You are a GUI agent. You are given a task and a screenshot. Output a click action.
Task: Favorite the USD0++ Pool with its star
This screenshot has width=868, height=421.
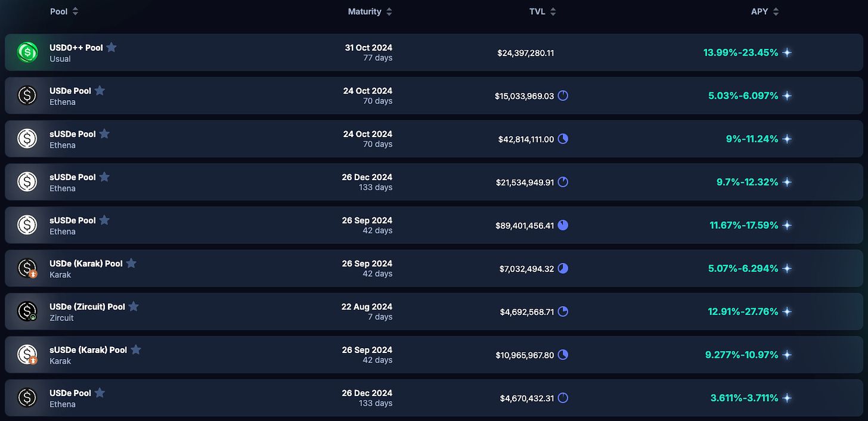coord(111,47)
